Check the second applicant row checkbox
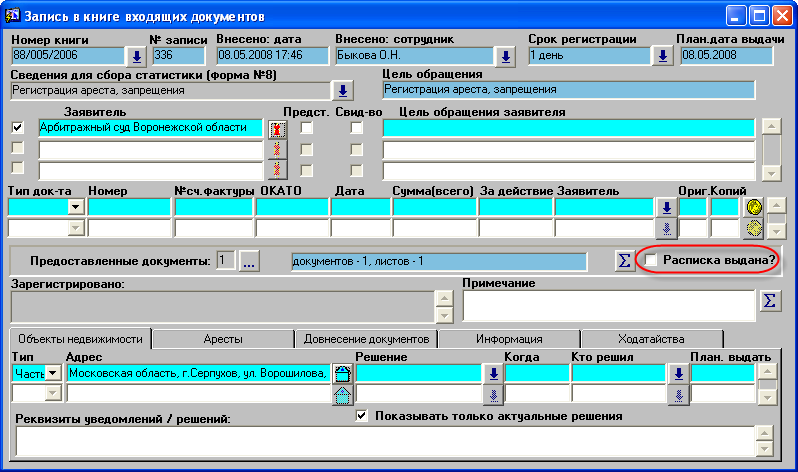798x472 pixels. (x=18, y=148)
